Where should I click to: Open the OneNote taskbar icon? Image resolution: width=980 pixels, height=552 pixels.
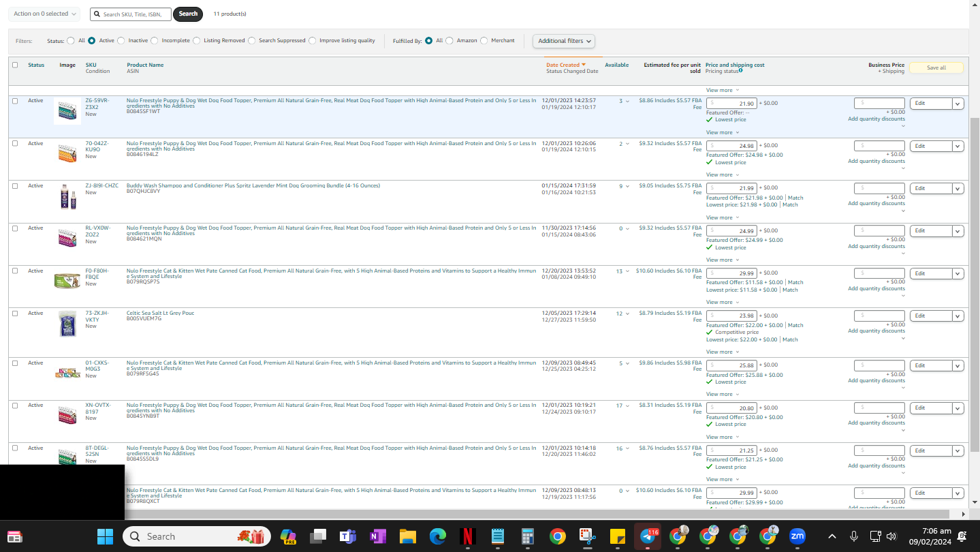pyautogui.click(x=377, y=536)
